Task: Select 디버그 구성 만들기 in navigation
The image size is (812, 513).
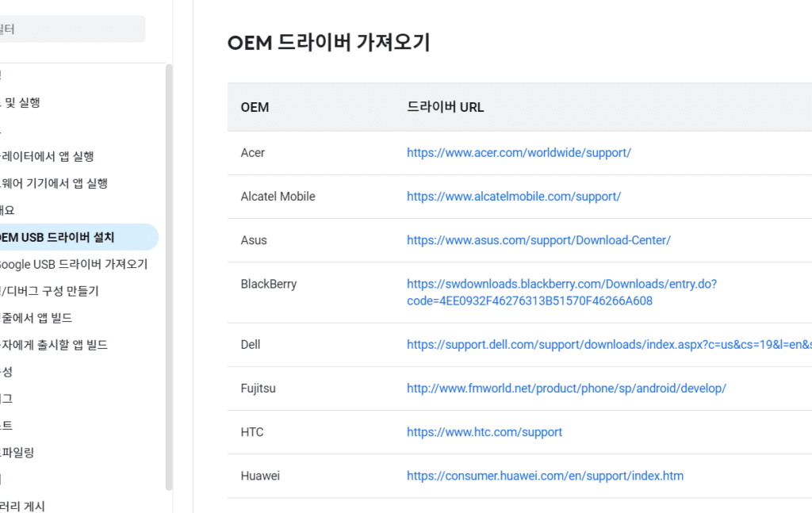Action: tap(49, 291)
